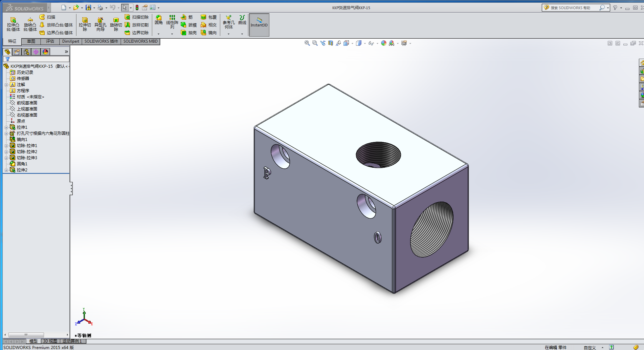Open the 评估 evaluate tab
This screenshot has width=644, height=350.
[50, 41]
